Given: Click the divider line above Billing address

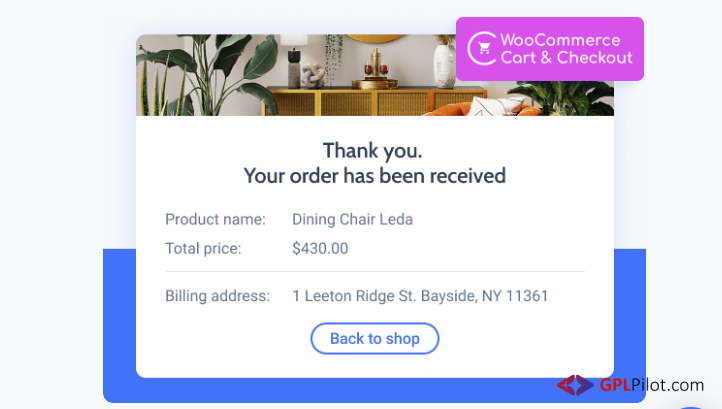Looking at the screenshot, I should [375, 272].
